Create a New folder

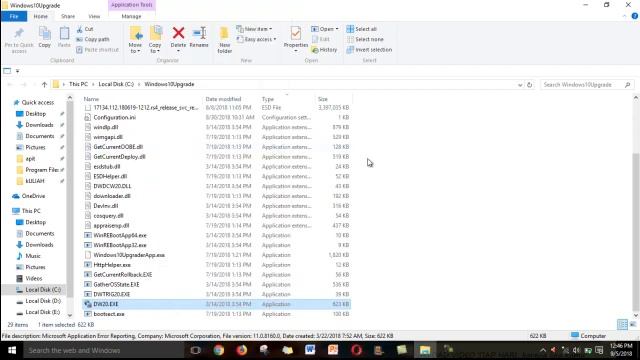224,40
